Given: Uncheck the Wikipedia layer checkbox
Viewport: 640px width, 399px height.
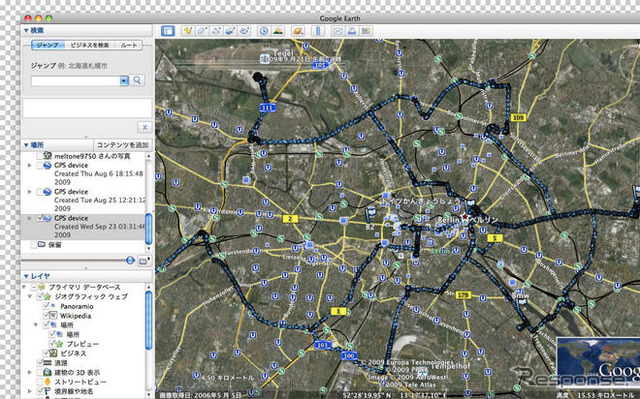Looking at the screenshot, I should click(46, 315).
